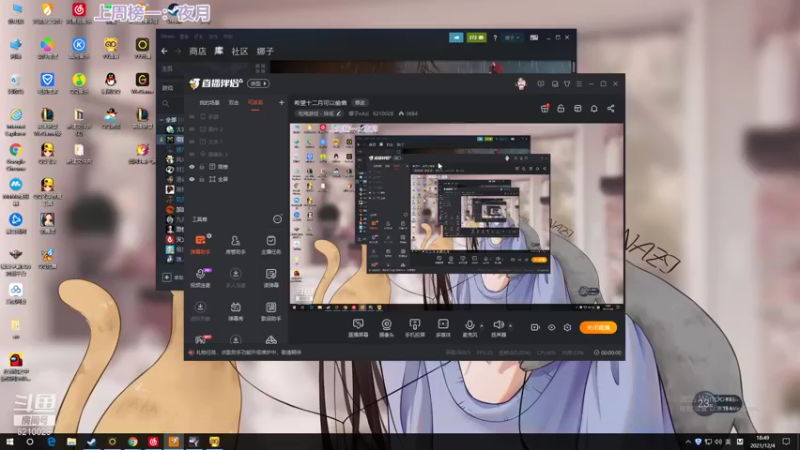Viewport: 800px width, 450px height.
Task: Click the share icon in the stream header
Action: tap(611, 108)
